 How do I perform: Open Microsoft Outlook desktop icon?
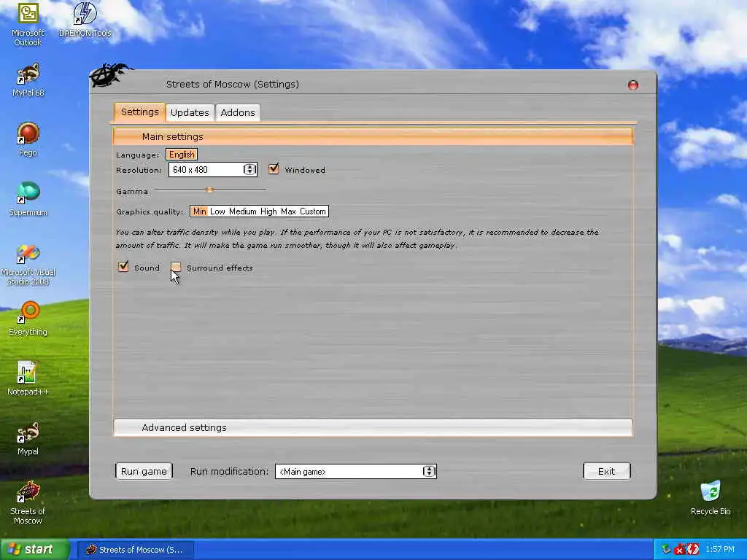[x=28, y=24]
